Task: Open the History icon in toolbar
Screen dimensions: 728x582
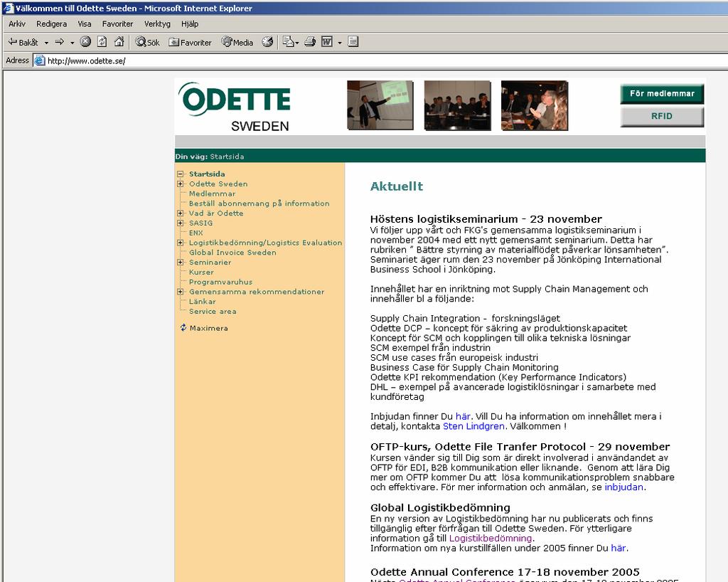Action: coord(267,42)
